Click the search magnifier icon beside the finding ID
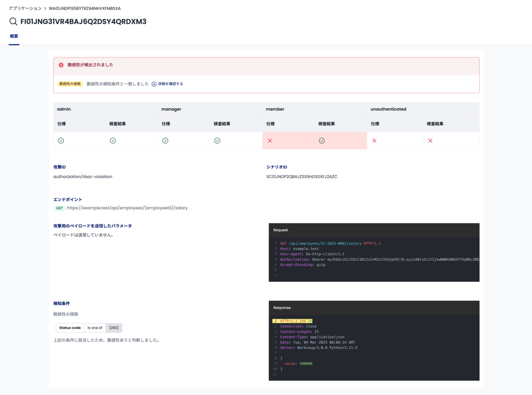This screenshot has height=395, width=532. (x=13, y=21)
